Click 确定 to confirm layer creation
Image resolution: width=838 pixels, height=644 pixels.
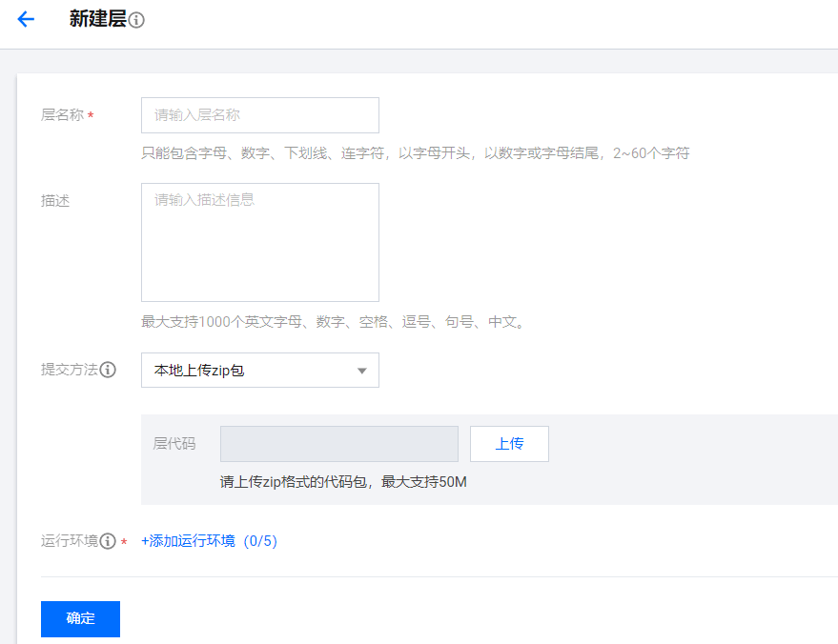[x=80, y=618]
